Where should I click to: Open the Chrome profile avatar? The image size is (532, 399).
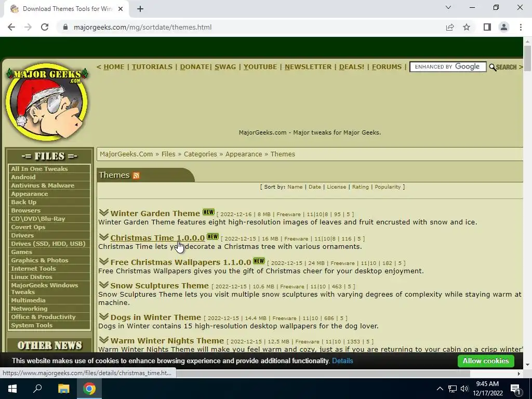(504, 27)
